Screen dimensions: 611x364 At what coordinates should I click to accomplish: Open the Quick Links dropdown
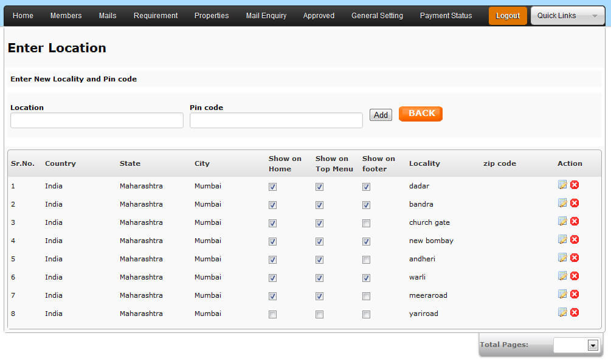tap(567, 16)
